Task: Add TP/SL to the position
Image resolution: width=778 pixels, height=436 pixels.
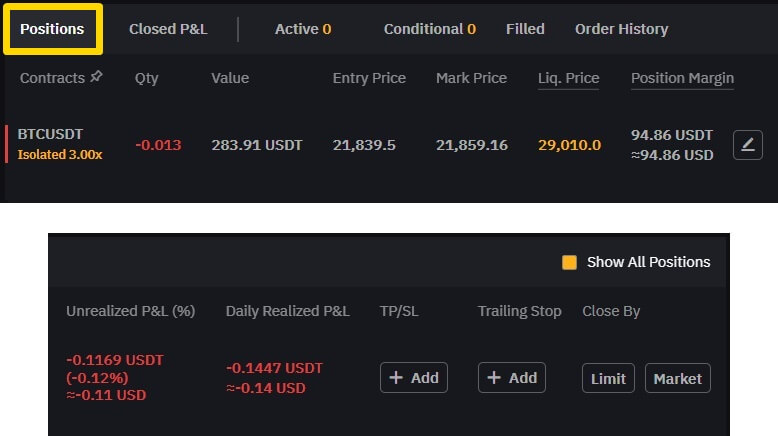Action: (x=414, y=377)
